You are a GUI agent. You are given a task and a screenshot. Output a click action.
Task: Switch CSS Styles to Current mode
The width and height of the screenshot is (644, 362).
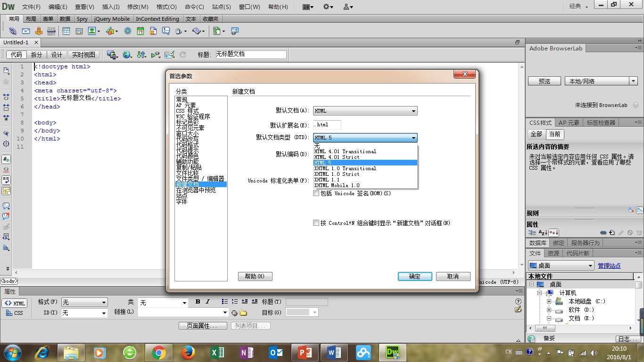(555, 134)
